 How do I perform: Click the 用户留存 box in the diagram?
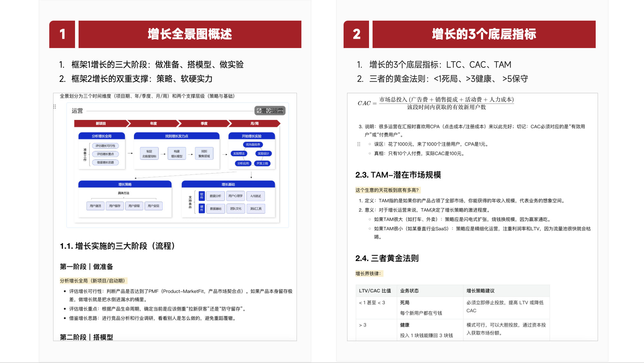pos(115,206)
